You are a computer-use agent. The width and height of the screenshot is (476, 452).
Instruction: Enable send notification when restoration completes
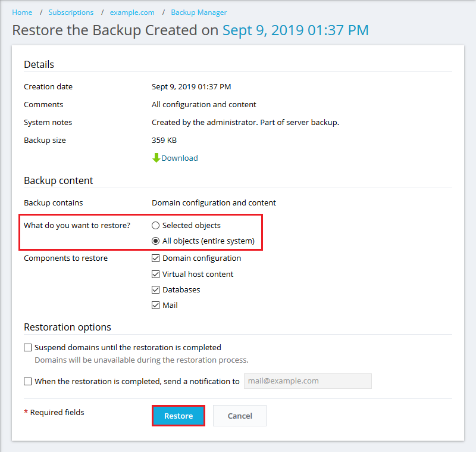(x=28, y=382)
